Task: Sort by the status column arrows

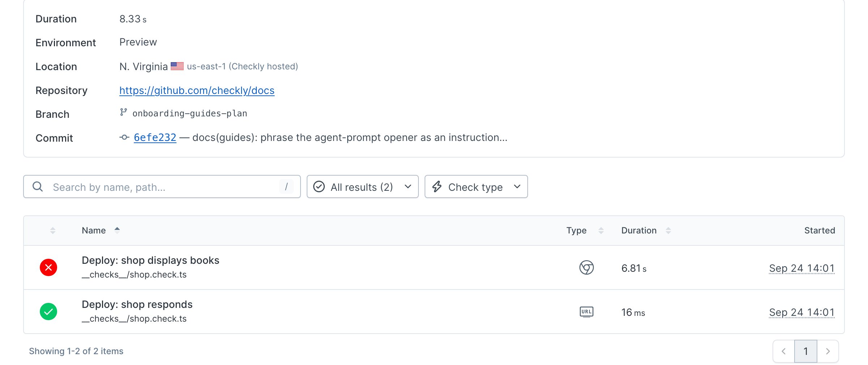Action: click(x=53, y=231)
